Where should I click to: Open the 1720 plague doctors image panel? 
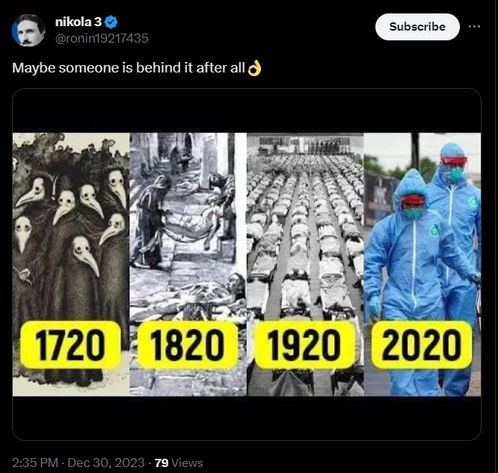pos(71,264)
